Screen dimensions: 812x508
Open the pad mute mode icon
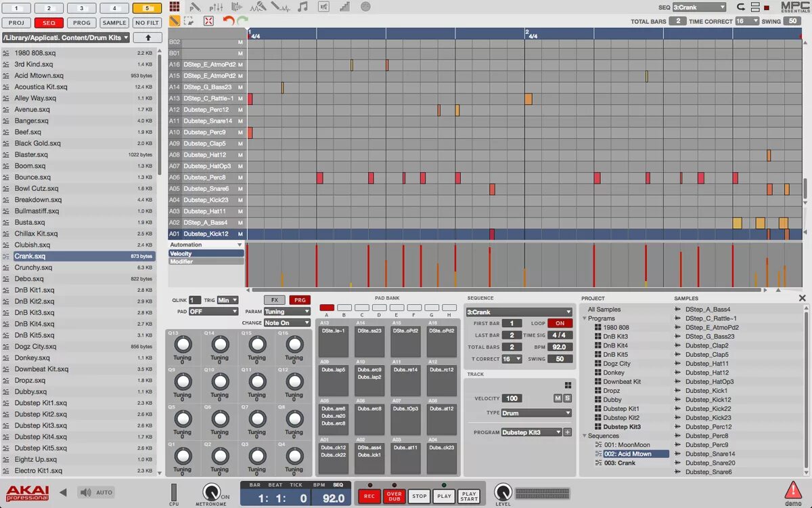pos(323,7)
